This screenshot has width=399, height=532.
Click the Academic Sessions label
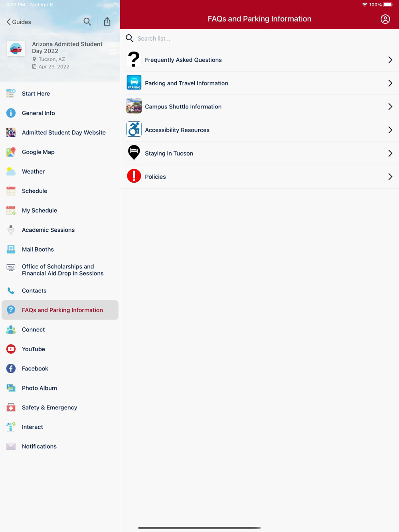48,230
